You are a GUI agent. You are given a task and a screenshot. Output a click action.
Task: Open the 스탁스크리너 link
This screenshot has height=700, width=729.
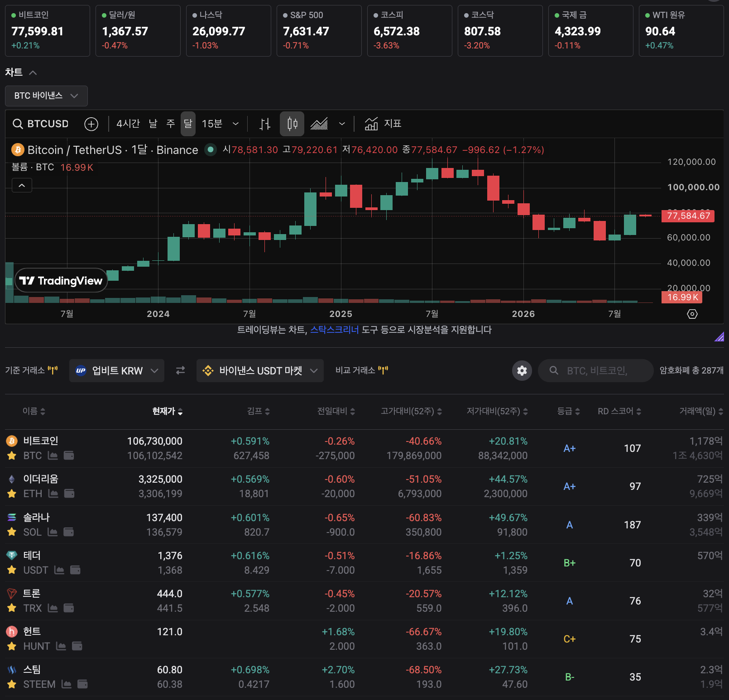(334, 330)
